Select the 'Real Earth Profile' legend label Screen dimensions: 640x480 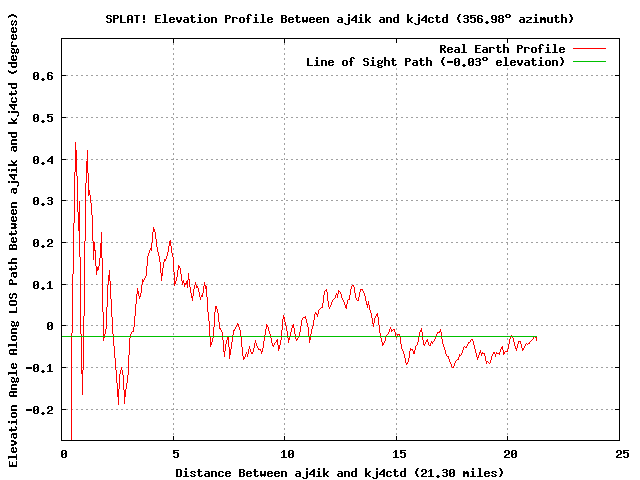[502, 49]
